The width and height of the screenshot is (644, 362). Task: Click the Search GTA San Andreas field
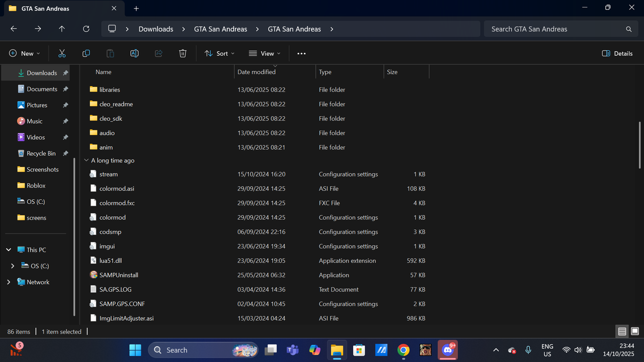coord(561,29)
